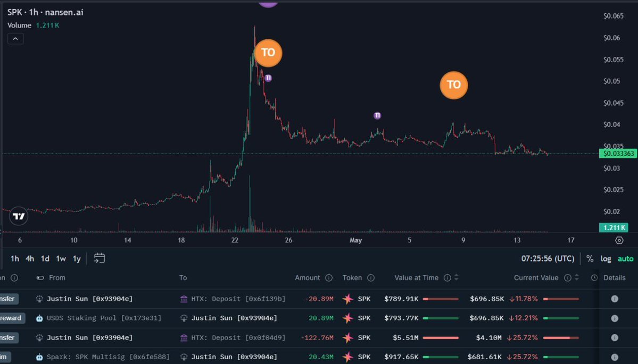
Task: Select the 1d timeframe
Action: (45, 259)
